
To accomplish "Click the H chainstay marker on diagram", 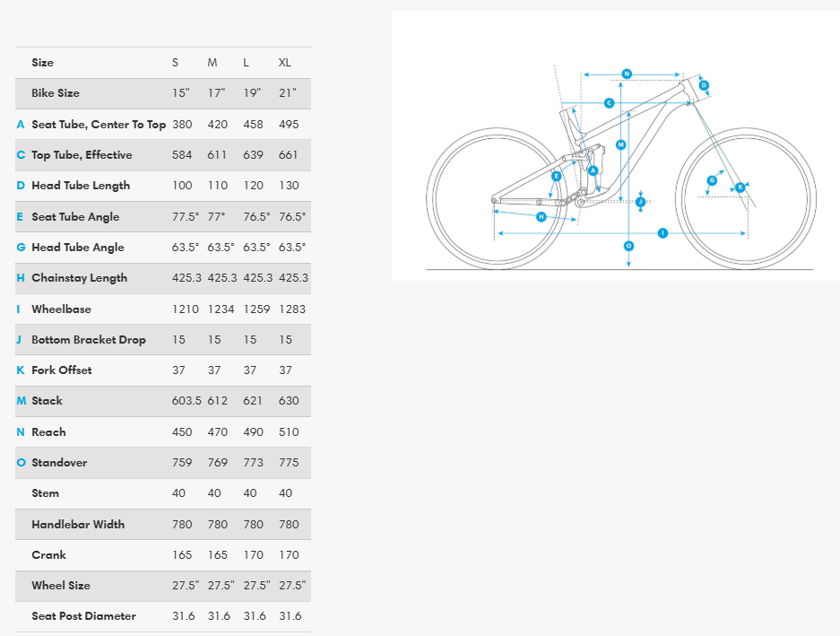I will click(x=541, y=217).
